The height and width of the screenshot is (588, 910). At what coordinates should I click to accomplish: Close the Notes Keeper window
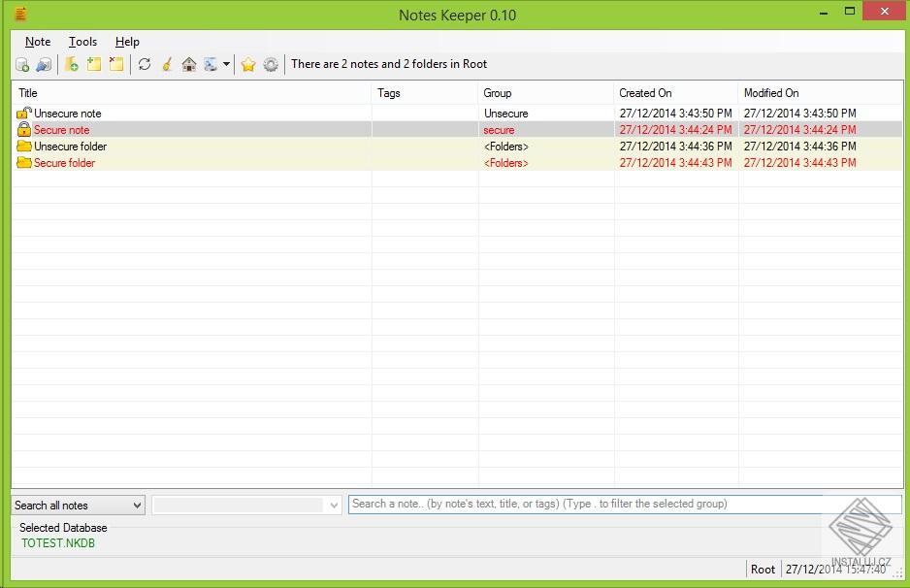[x=885, y=11]
